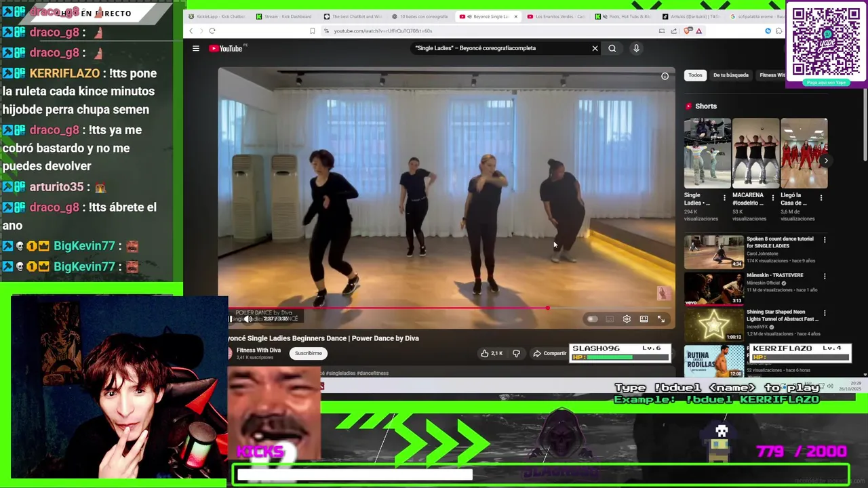Switch to "Pools, Hot Tubs" browser tab
The height and width of the screenshot is (488, 868).
tap(624, 16)
